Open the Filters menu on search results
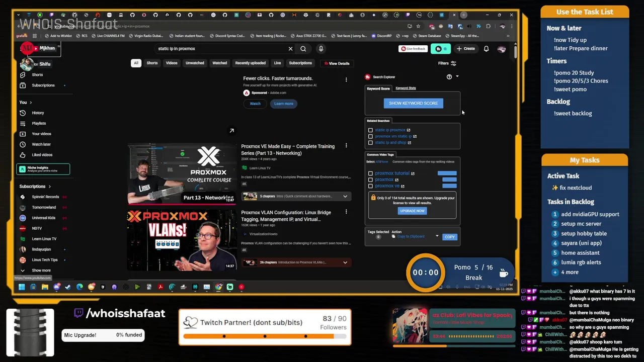The image size is (644, 362). click(x=447, y=63)
